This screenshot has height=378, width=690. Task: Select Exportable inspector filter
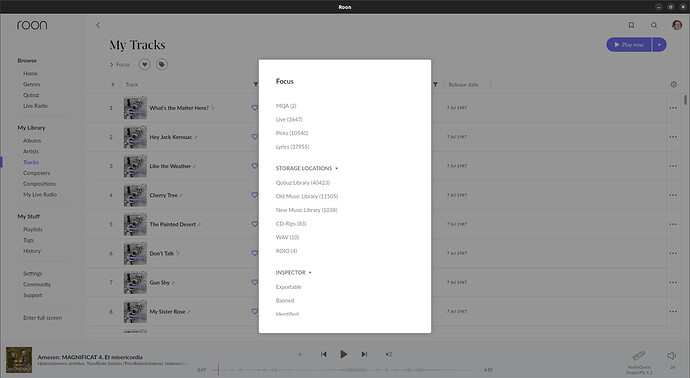click(x=289, y=287)
